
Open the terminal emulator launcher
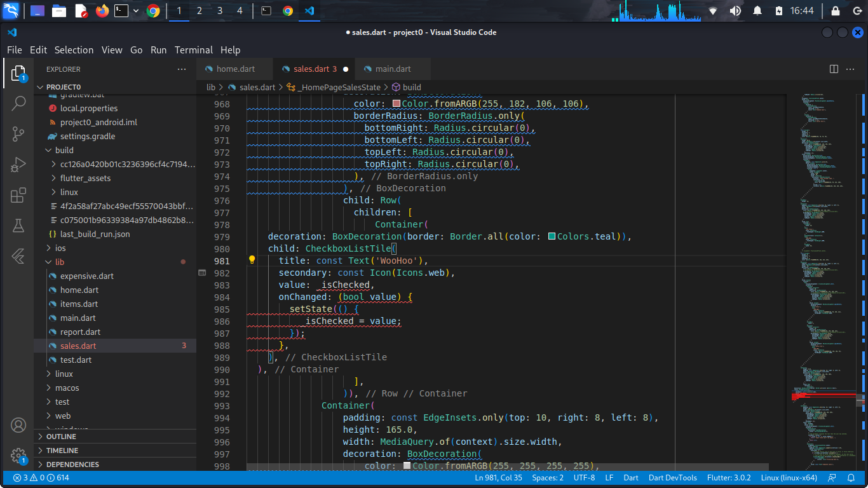pos(121,11)
